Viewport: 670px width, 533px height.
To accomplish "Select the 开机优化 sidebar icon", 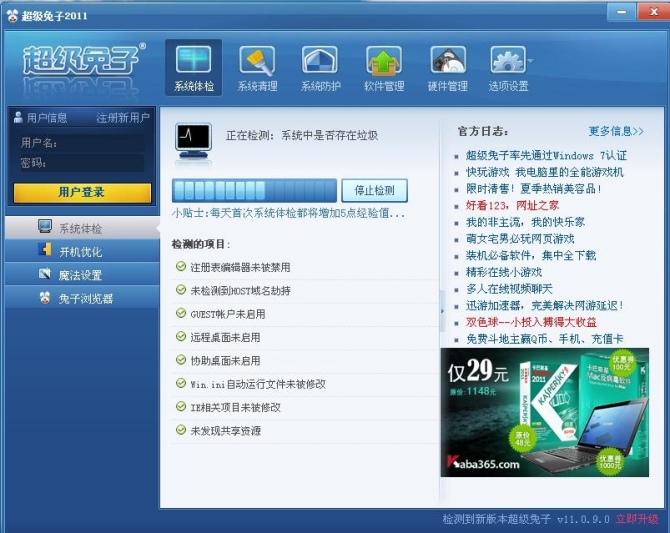I will tap(45, 250).
